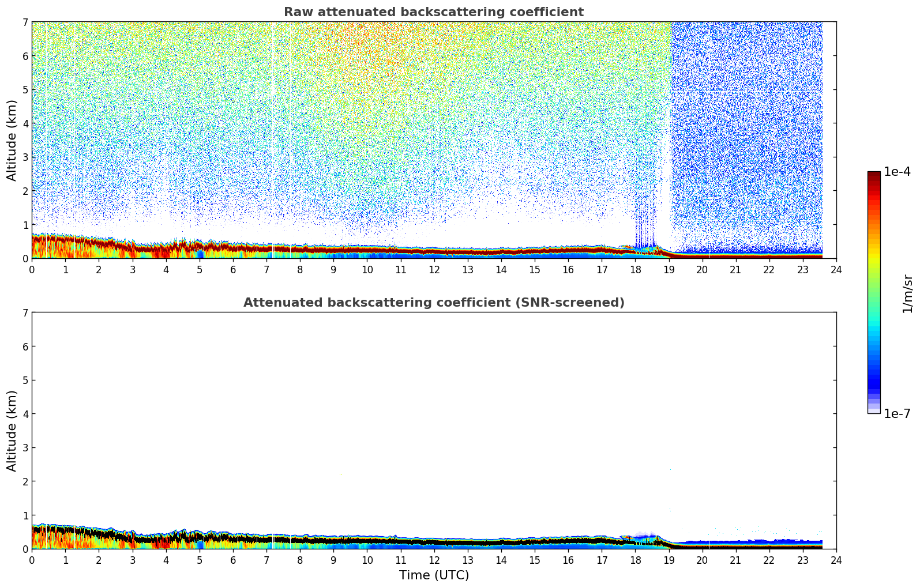
Task: Click altitude tick "5" on the top plot
Action: pos(25,89)
